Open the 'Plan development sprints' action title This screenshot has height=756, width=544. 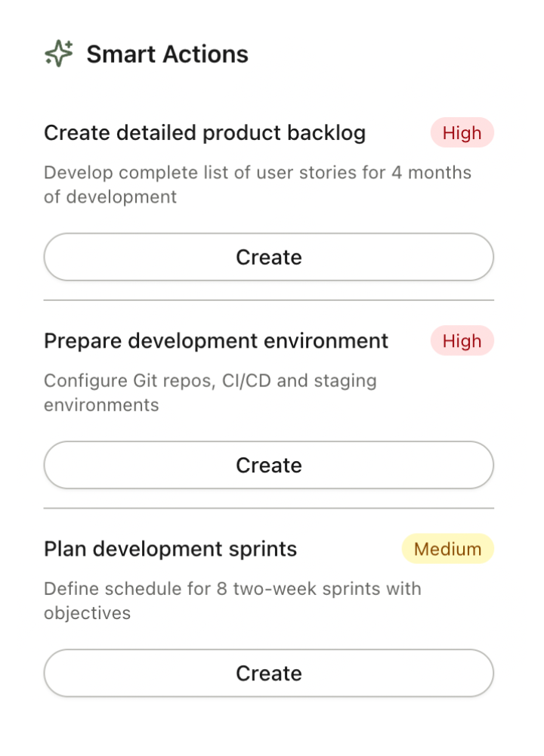[170, 549]
